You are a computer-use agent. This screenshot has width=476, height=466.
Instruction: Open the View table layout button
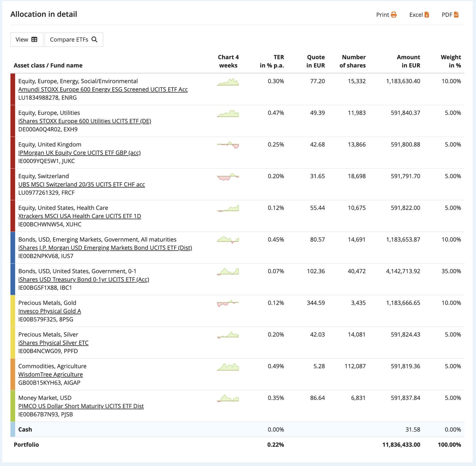(x=27, y=40)
